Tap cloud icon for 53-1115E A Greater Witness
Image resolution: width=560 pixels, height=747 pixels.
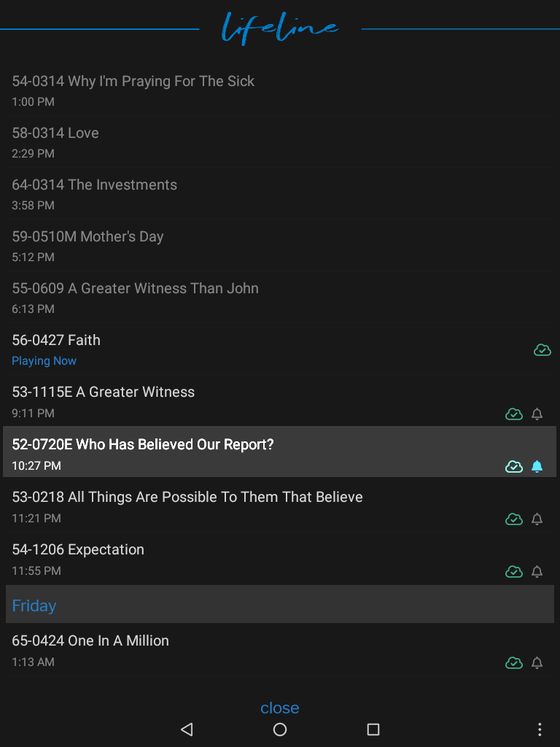tap(514, 414)
